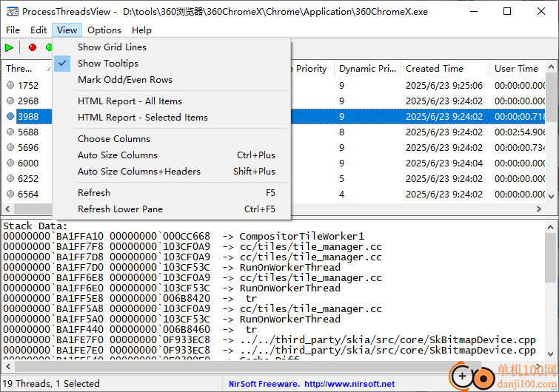Click thread list scroll left arrow
The image size is (559, 392).
point(7,209)
